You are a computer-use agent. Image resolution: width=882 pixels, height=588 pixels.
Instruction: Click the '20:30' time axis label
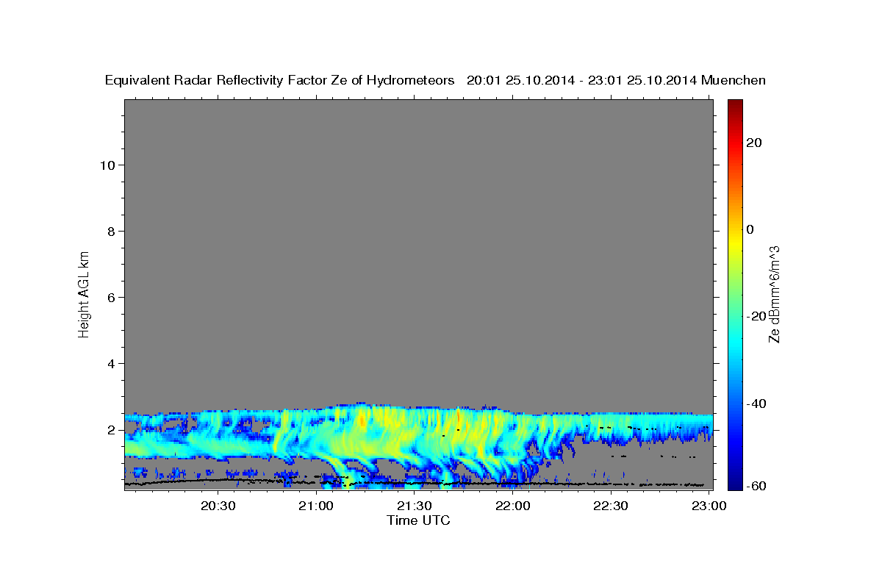tap(218, 506)
